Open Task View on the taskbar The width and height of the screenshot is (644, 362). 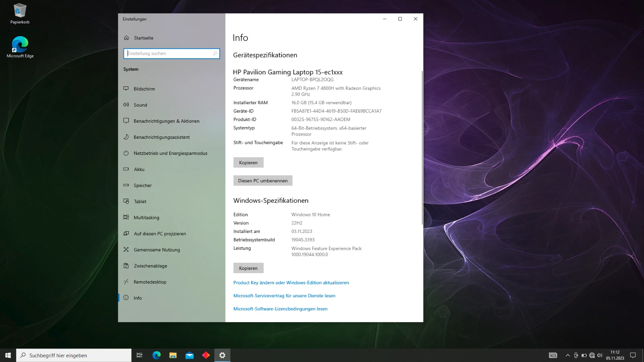click(140, 355)
